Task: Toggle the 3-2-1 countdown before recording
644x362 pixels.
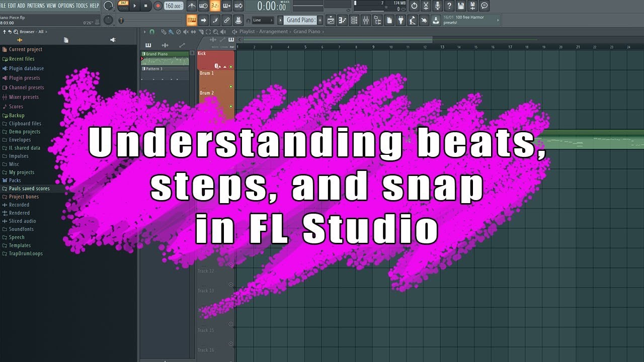Action: tap(215, 6)
